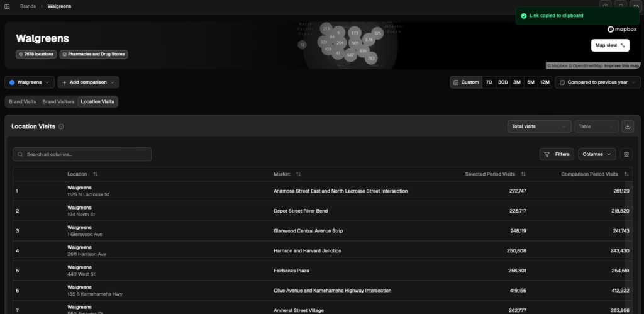Click the icon button right of Columns
644x314 pixels.
[x=626, y=154]
